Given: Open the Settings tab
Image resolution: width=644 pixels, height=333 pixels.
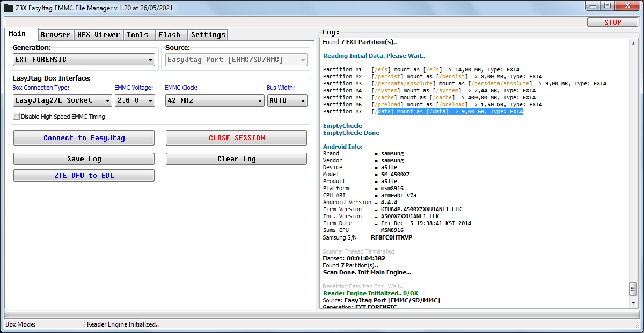Looking at the screenshot, I should pos(208,35).
